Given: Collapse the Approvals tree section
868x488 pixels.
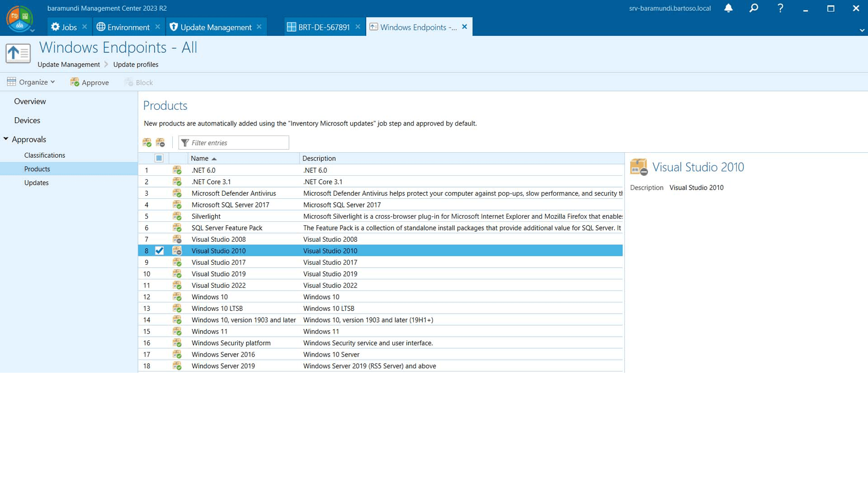Looking at the screenshot, I should coord(6,139).
